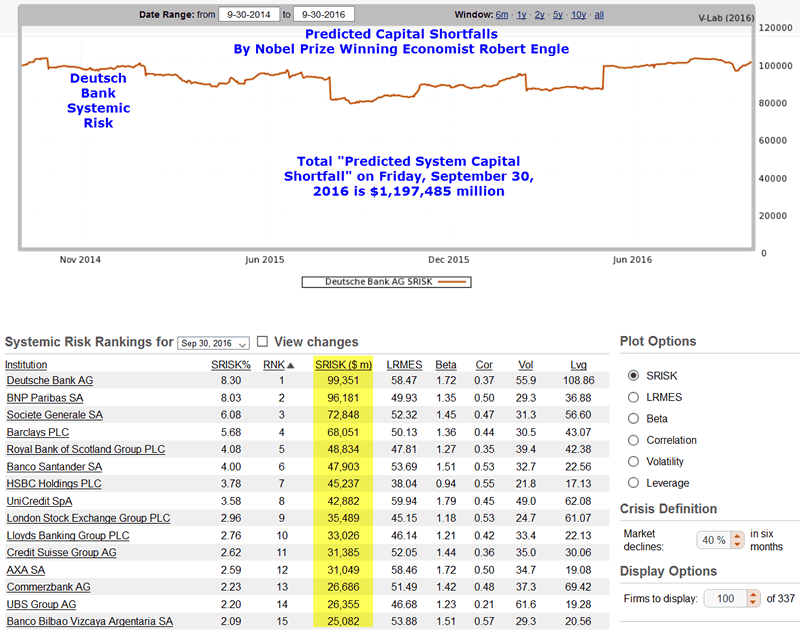Open Deutsche Bank AG institution link

coord(50,381)
